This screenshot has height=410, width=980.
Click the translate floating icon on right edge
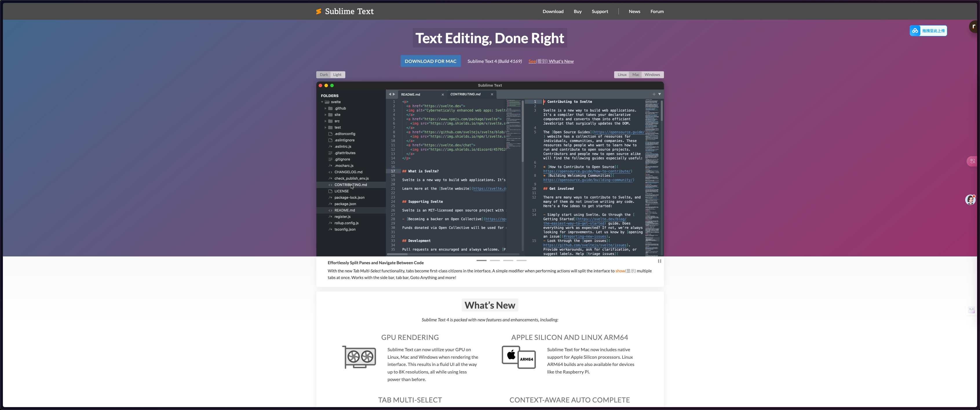(972, 161)
